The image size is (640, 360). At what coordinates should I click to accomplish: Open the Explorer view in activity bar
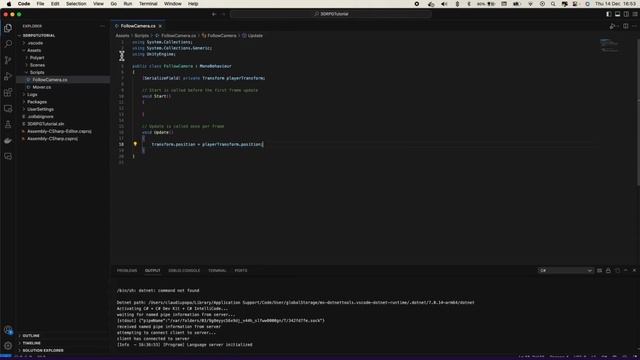tap(8, 28)
